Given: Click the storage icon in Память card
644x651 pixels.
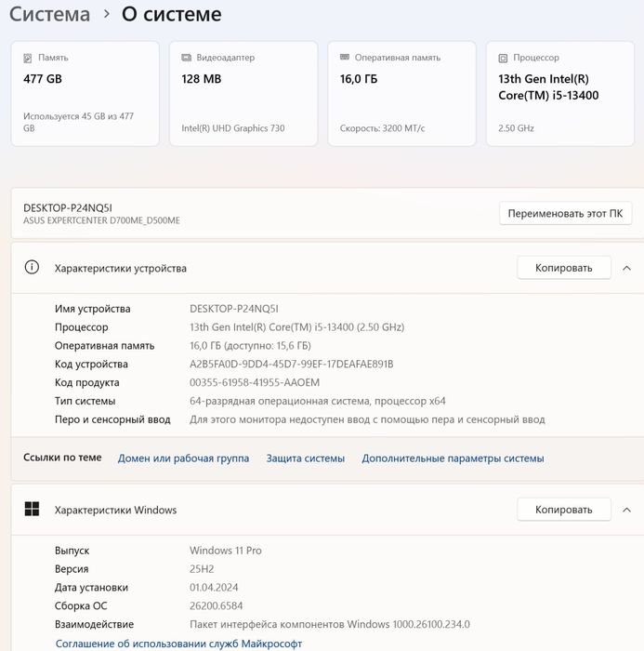Looking at the screenshot, I should point(28,58).
